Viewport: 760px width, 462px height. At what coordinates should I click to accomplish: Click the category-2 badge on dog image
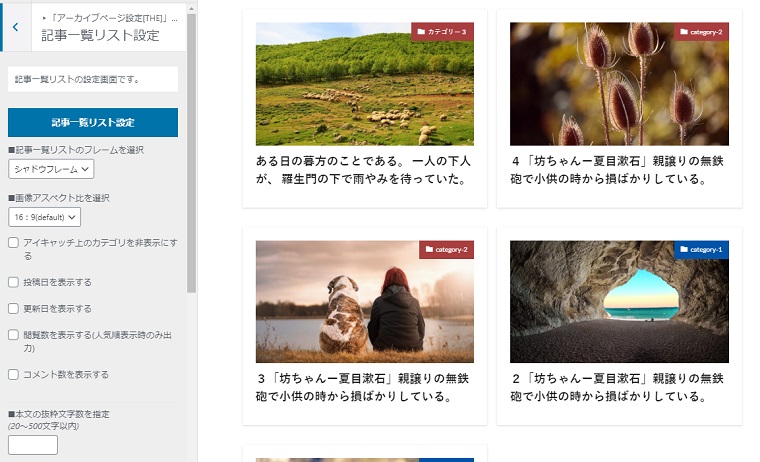coord(446,249)
